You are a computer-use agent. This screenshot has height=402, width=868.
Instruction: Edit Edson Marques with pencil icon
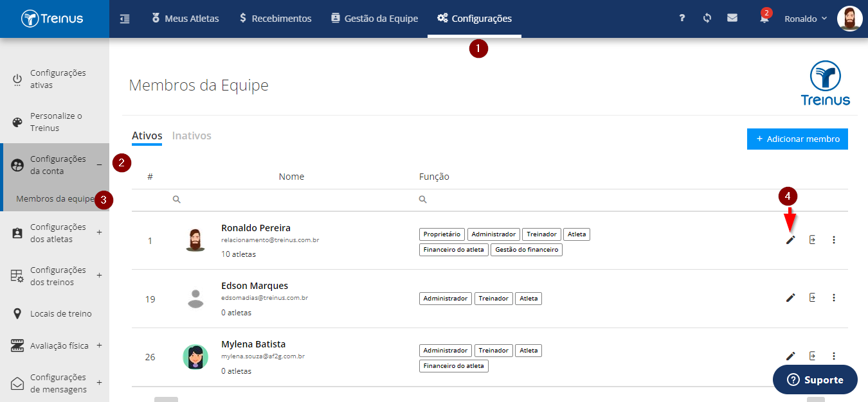coord(791,298)
